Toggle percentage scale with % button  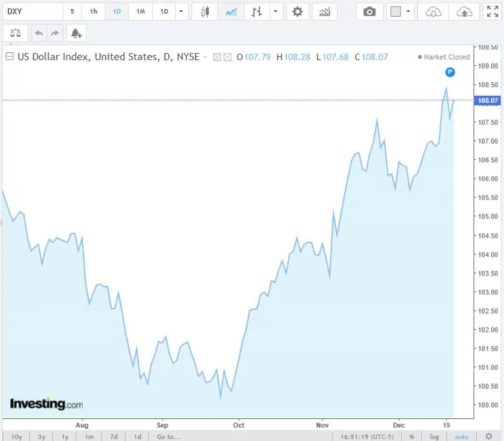pos(411,436)
